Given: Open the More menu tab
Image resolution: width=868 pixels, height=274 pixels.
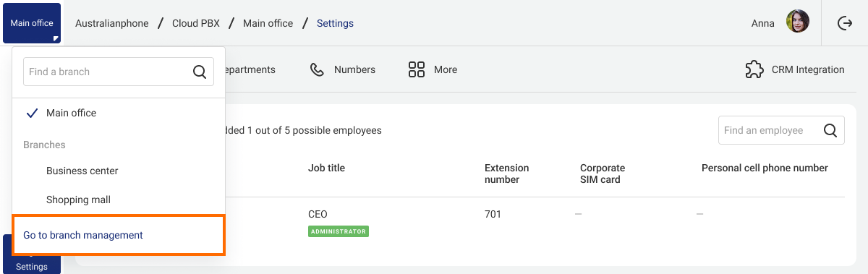Looking at the screenshot, I should pyautogui.click(x=433, y=69).
